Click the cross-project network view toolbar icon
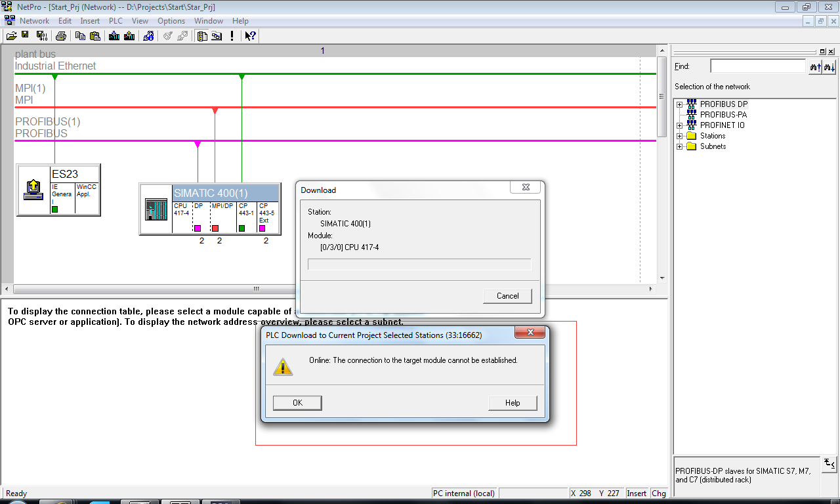Image resolution: width=840 pixels, height=504 pixels. point(217,35)
